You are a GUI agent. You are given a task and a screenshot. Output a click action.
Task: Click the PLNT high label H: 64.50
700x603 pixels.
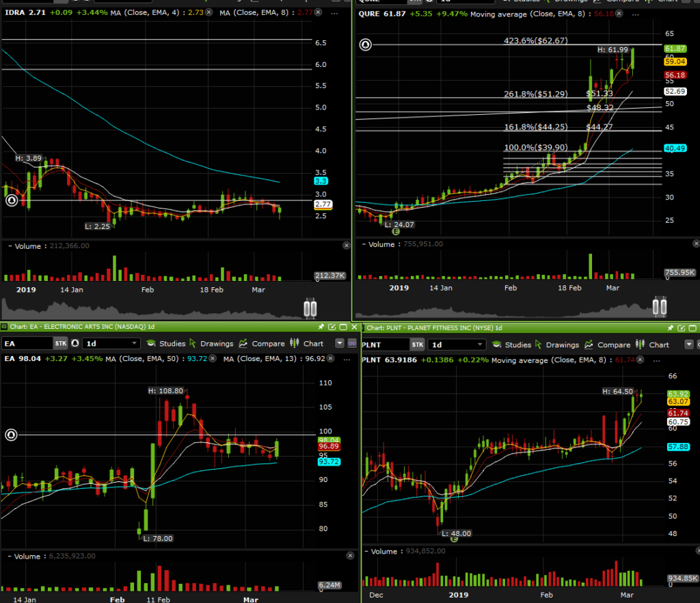(617, 392)
